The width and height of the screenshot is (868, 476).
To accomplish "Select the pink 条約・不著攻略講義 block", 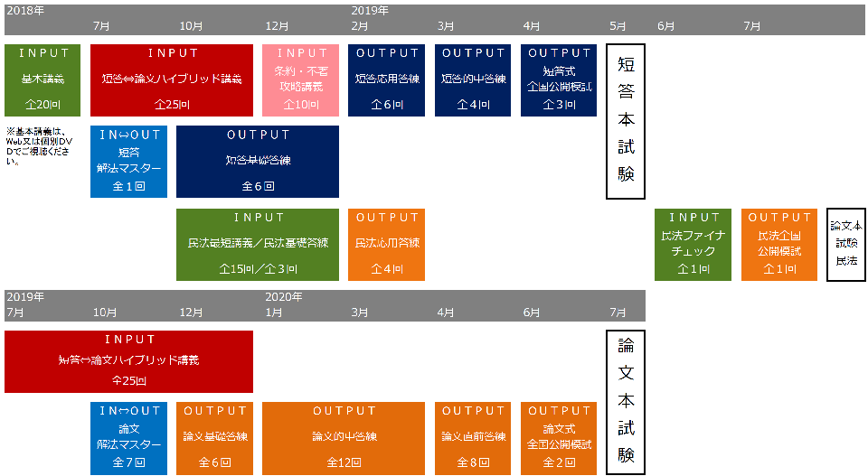I will click(303, 79).
